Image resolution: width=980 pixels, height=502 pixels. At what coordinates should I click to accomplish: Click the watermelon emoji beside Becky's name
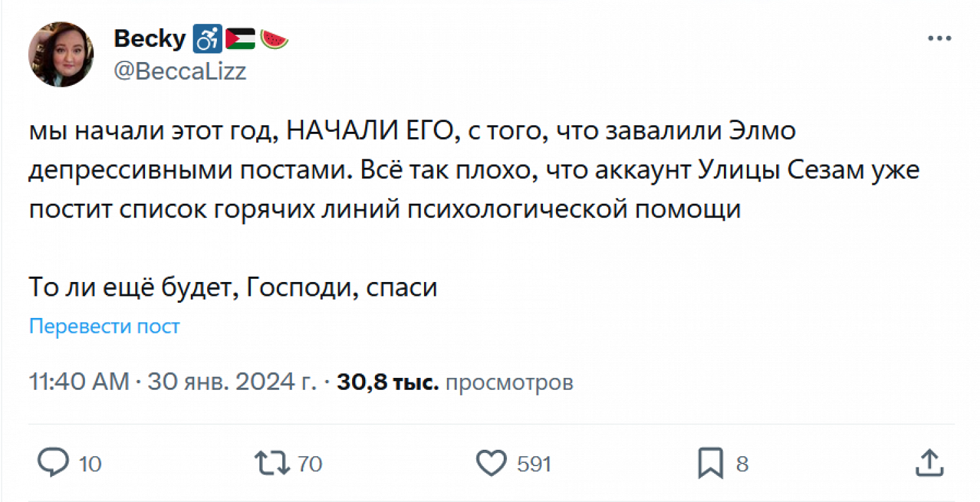click(x=274, y=40)
